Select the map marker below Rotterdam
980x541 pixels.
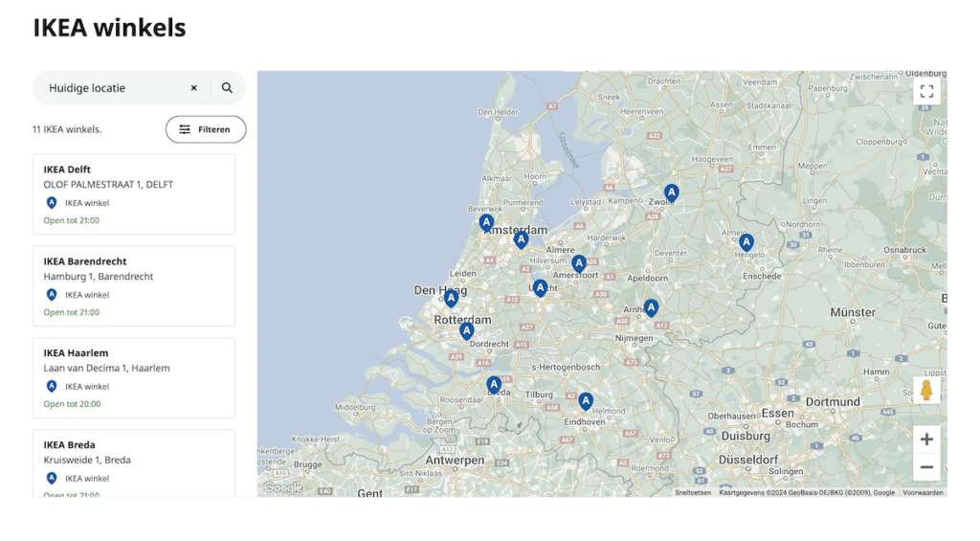click(x=466, y=331)
